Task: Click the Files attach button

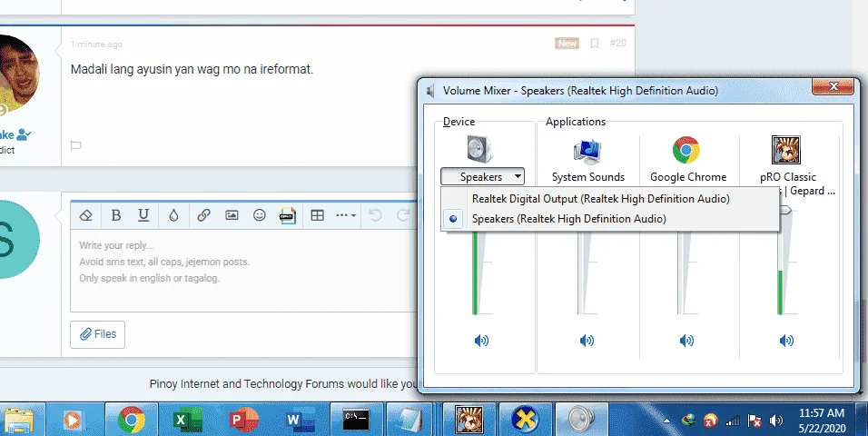Action: tap(97, 334)
